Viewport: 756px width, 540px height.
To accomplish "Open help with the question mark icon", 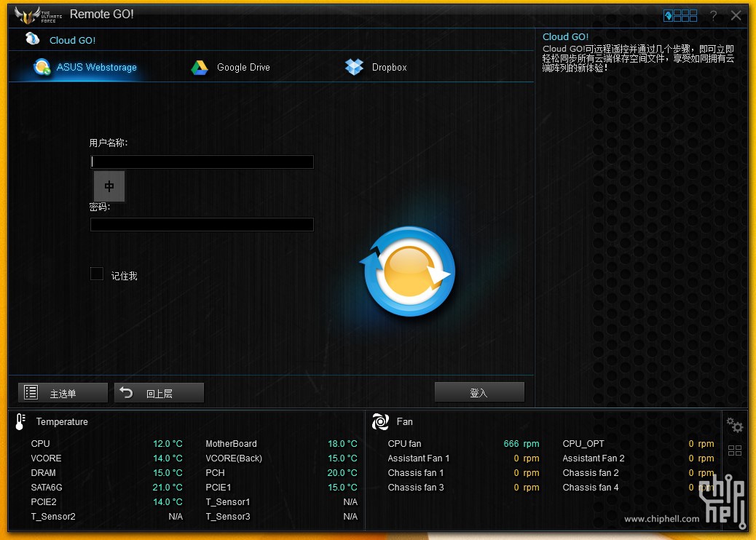I will click(713, 16).
